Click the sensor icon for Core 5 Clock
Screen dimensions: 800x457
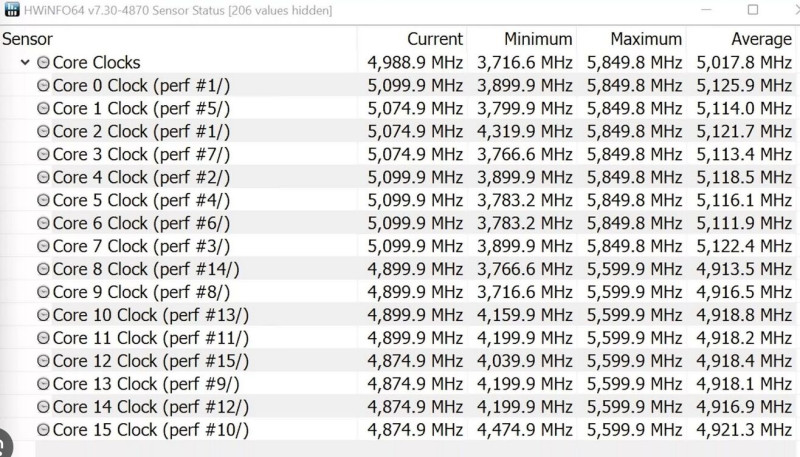click(43, 200)
